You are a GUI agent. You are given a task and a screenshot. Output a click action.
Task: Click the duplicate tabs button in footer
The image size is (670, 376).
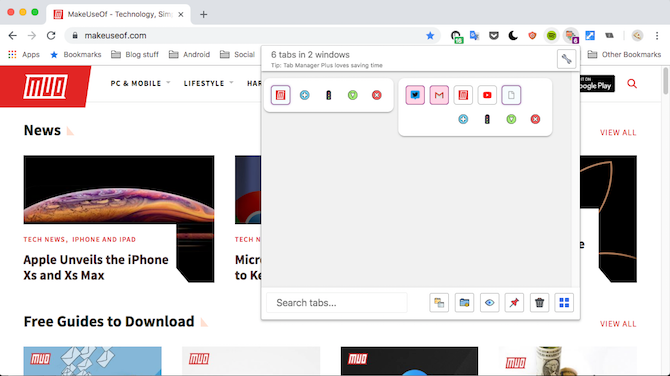[x=439, y=303]
